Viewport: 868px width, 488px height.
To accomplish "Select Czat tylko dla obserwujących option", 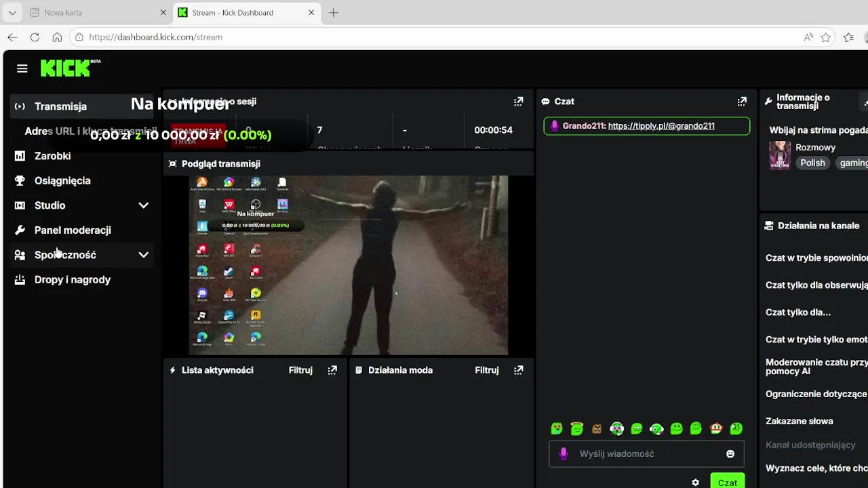I will click(x=816, y=285).
